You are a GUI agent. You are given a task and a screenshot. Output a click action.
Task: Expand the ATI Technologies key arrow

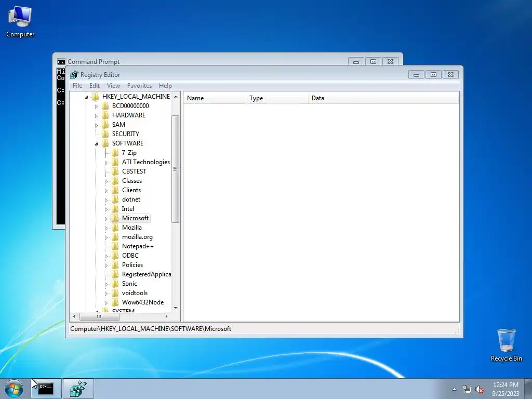pyautogui.click(x=106, y=163)
